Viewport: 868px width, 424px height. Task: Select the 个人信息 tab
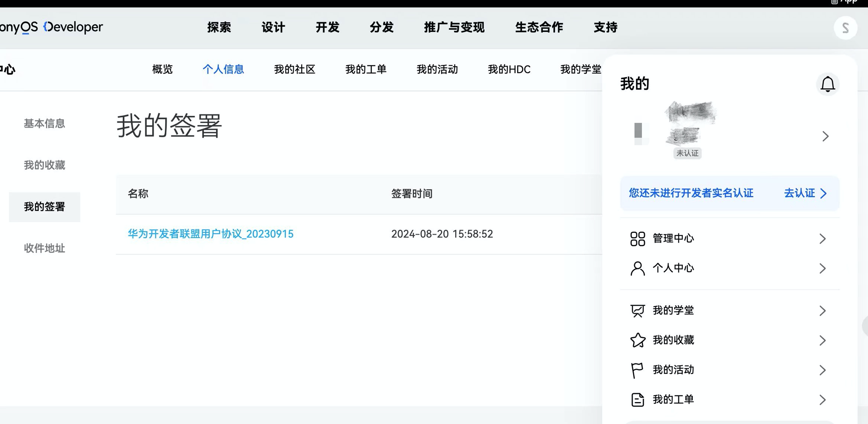pos(223,69)
